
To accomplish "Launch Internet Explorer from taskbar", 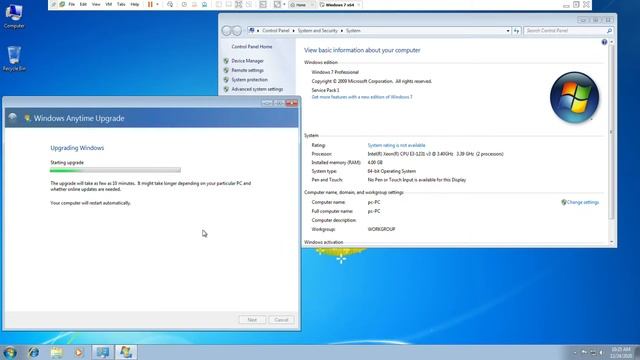I will (33, 352).
